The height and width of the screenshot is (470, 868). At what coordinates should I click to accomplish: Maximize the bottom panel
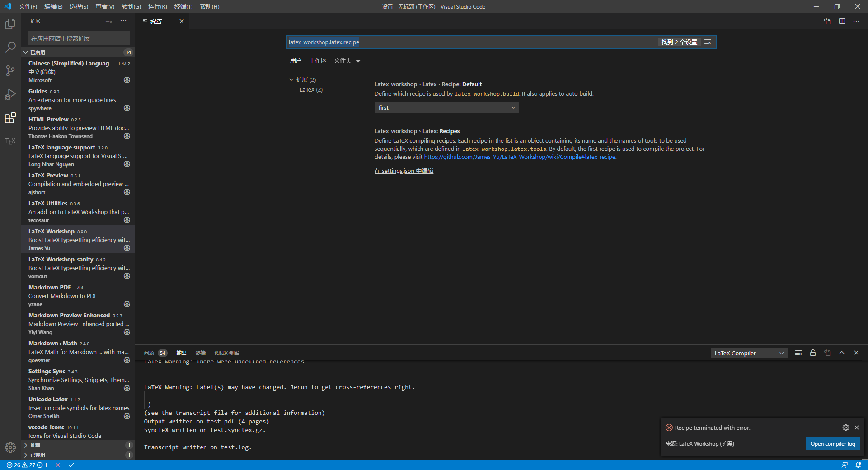[x=842, y=353]
